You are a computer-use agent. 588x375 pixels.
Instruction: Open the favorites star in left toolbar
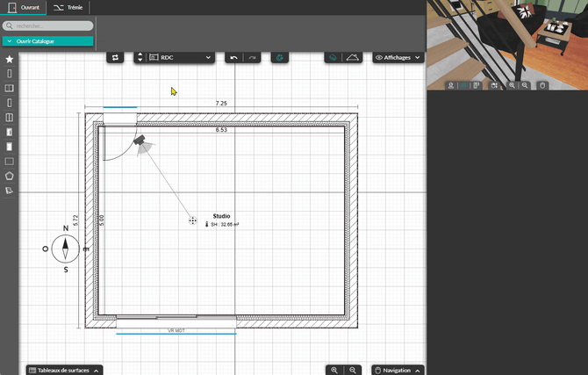coord(10,59)
